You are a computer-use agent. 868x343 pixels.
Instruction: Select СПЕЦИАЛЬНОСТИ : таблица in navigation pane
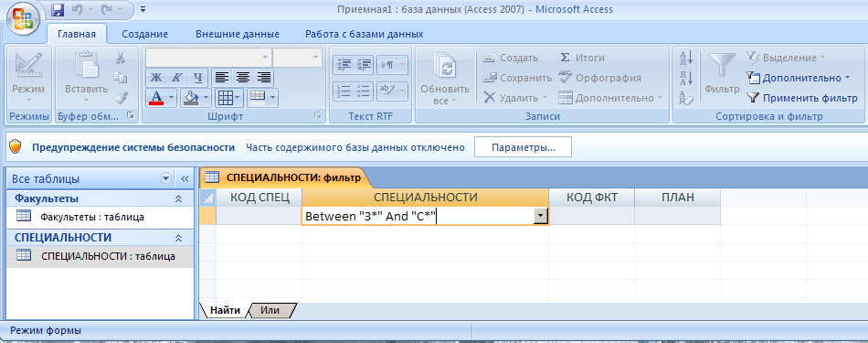[x=101, y=256]
